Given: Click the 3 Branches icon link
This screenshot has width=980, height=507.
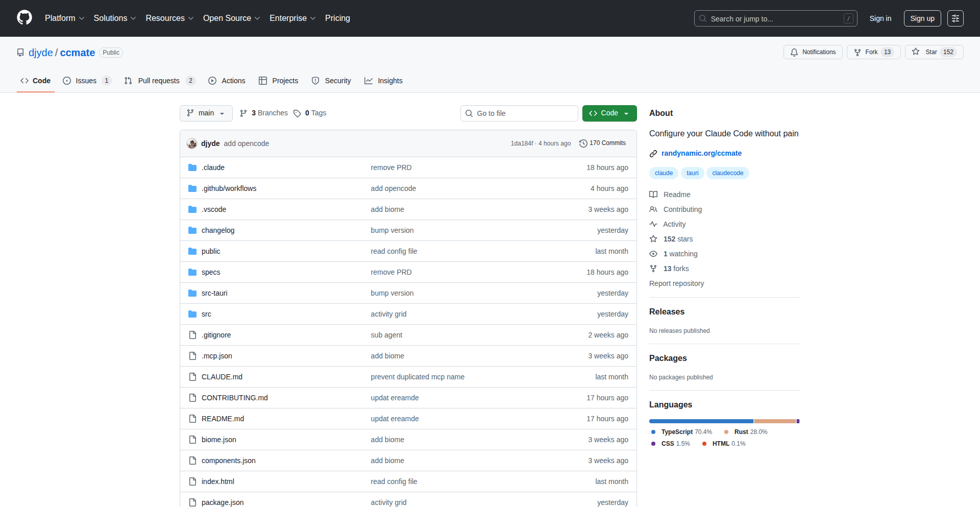Looking at the screenshot, I should tap(243, 113).
